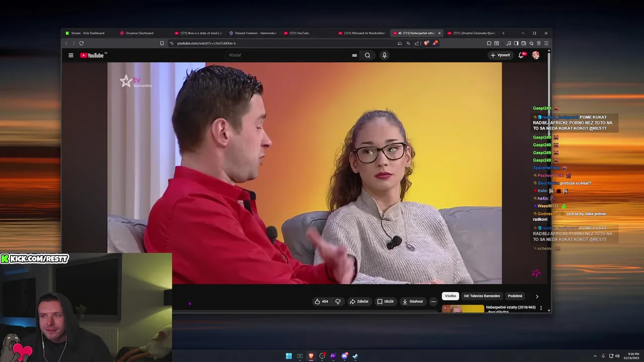Click the translate page icon in the address bar
The width and height of the screenshot is (644, 362).
pyautogui.click(x=408, y=43)
